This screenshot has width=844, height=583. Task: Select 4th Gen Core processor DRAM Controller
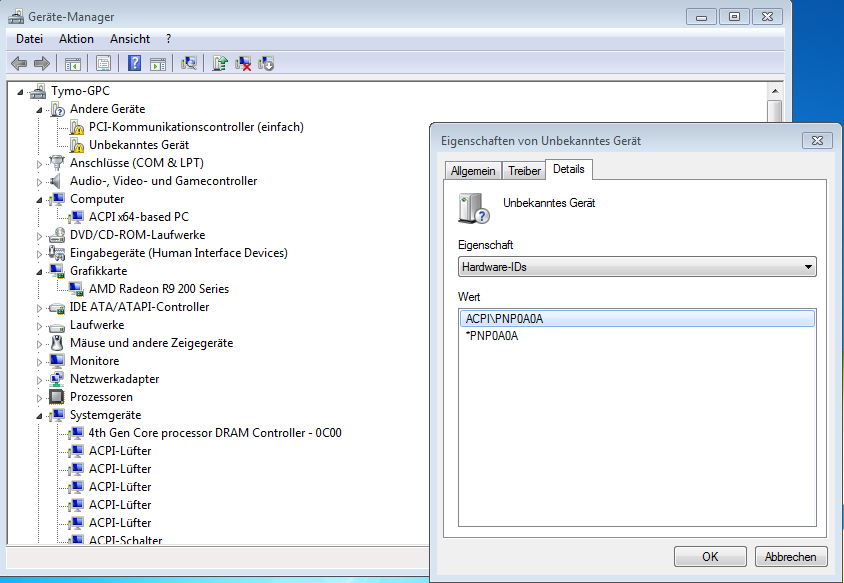click(x=215, y=433)
